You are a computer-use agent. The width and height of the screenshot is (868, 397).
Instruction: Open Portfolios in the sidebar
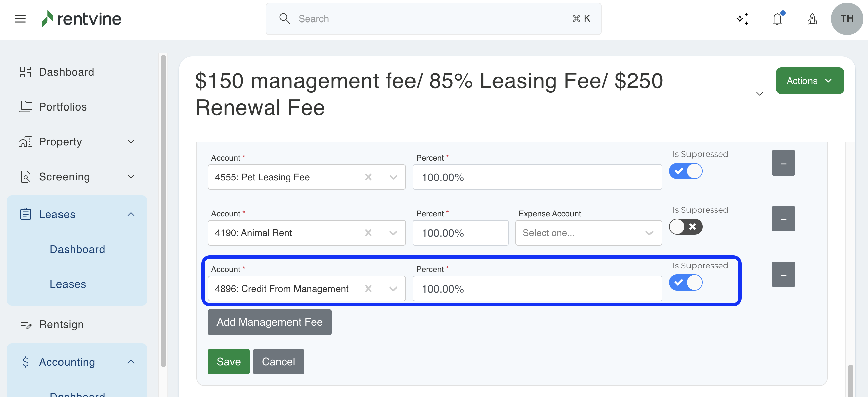click(63, 107)
